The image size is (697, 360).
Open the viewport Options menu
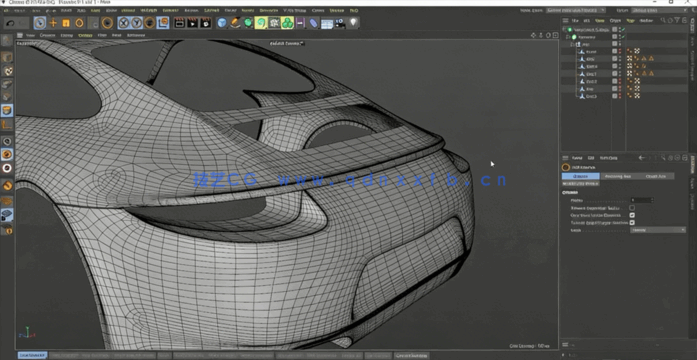point(85,35)
